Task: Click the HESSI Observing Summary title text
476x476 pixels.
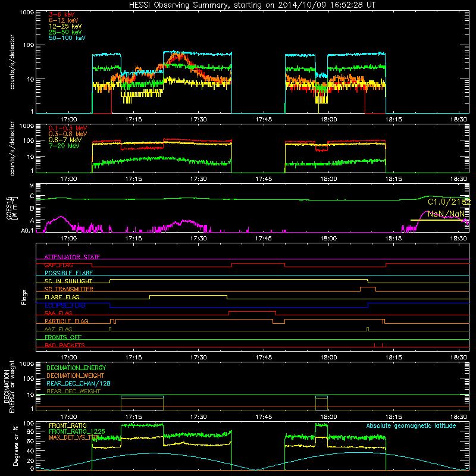Action: pos(252,5)
